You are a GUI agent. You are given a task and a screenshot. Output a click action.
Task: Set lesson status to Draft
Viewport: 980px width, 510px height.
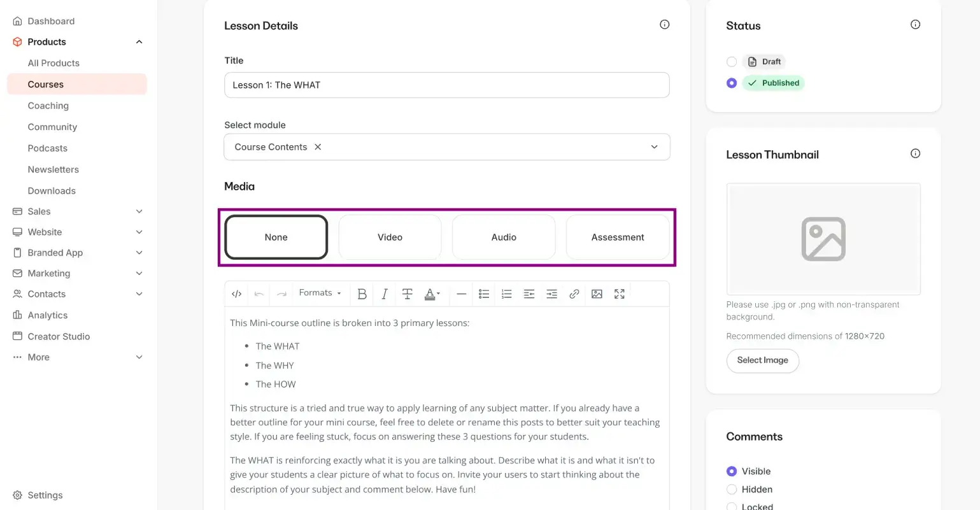[x=731, y=61]
